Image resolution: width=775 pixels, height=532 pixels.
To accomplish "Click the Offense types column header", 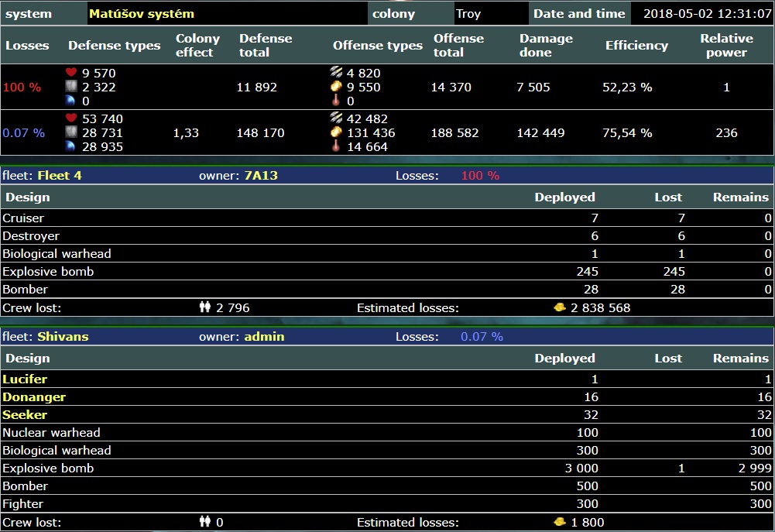I will click(x=378, y=46).
